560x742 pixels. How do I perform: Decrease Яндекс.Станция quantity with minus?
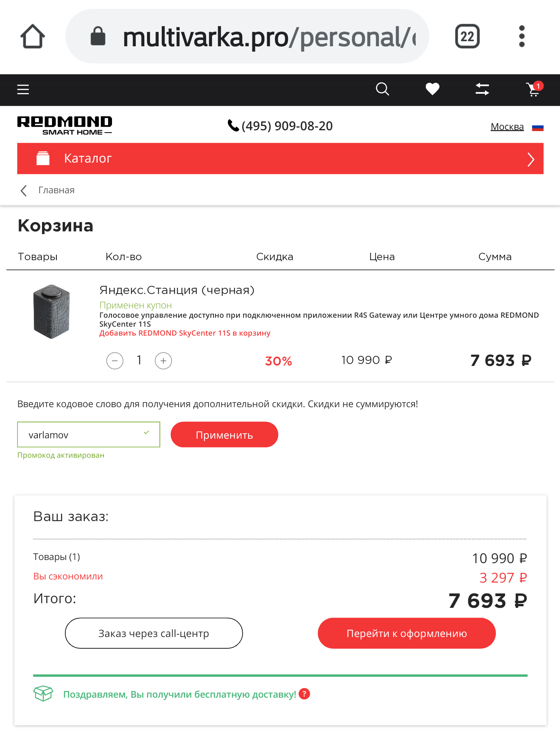115,361
